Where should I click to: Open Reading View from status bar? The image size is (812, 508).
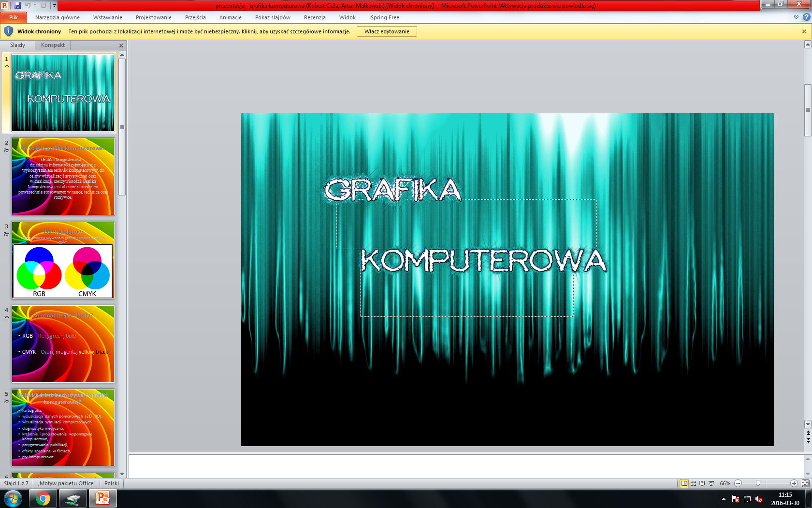tap(702, 483)
